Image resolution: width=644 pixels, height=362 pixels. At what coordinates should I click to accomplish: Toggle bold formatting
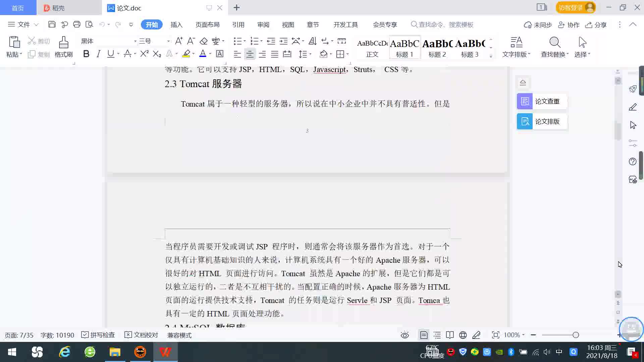86,54
